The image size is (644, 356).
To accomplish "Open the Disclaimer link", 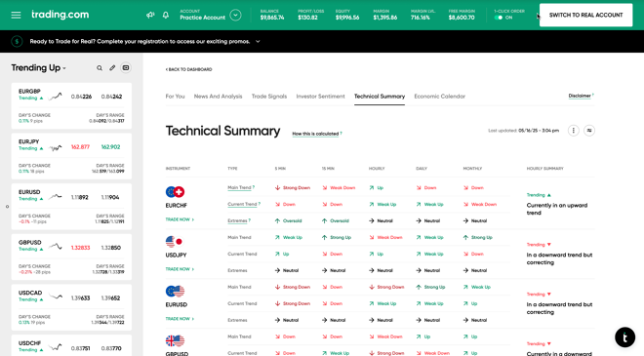I will click(581, 96).
